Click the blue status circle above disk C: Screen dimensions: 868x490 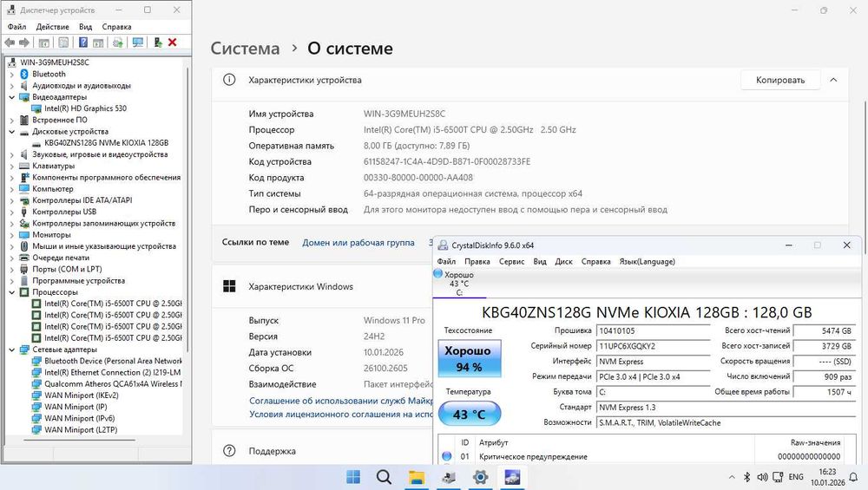coord(437,273)
